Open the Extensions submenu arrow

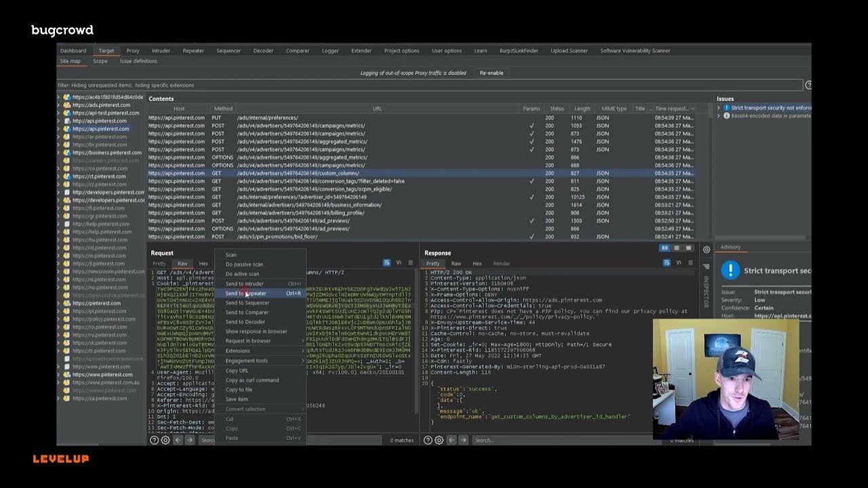click(302, 351)
